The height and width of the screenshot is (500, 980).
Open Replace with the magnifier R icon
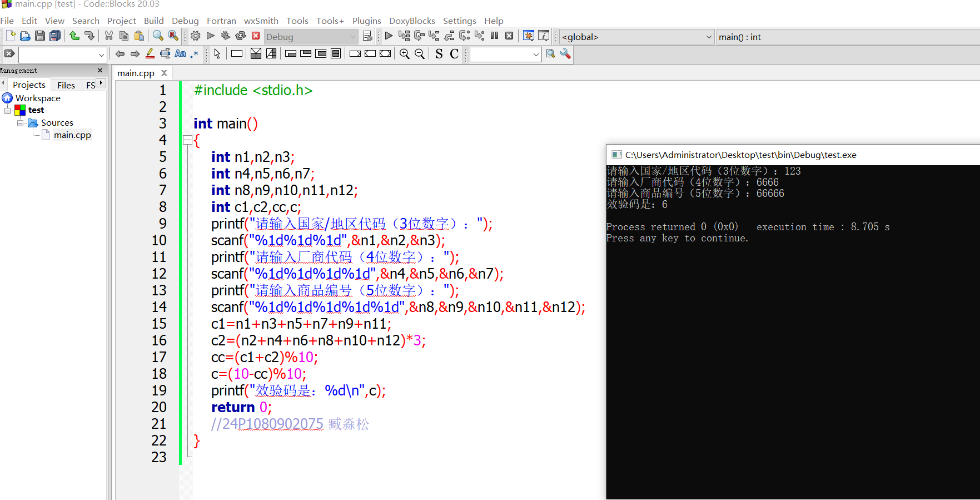(x=173, y=36)
